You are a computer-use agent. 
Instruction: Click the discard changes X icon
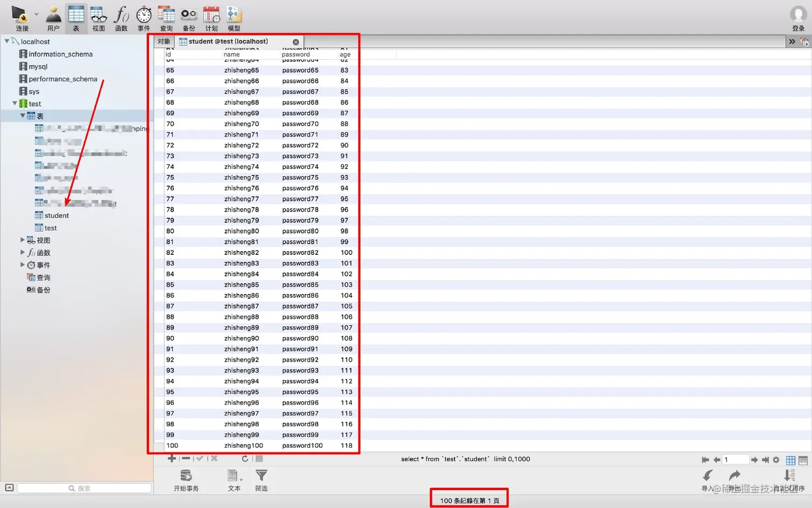click(214, 459)
